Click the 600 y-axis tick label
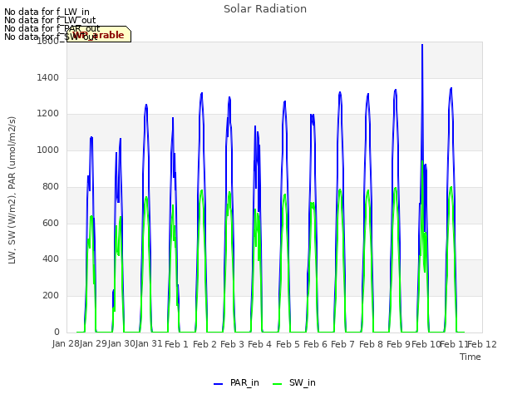The image size is (532, 399). [x=51, y=223]
